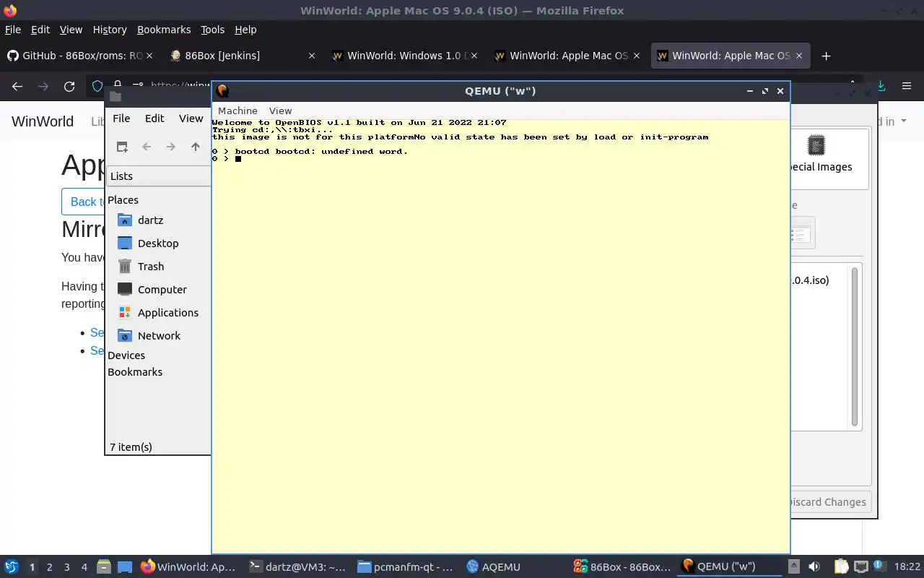924x578 pixels.
Task: Click the show desktop panel icon
Action: (x=125, y=567)
